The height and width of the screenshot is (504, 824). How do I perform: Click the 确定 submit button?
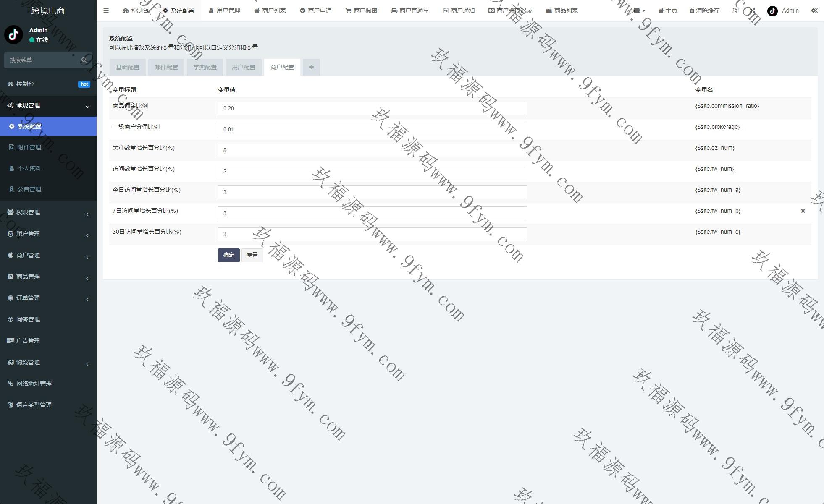pos(228,255)
